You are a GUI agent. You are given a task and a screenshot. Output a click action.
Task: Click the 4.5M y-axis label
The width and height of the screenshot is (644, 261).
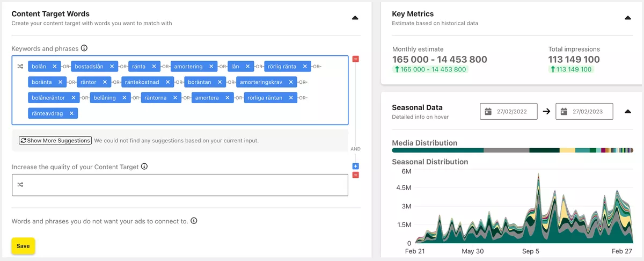pyautogui.click(x=404, y=189)
